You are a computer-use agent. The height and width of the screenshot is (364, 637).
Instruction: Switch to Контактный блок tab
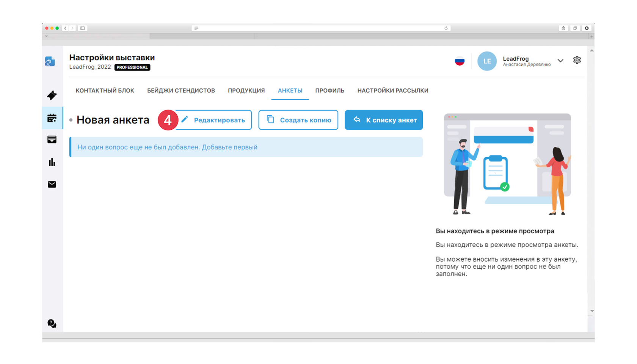click(105, 91)
